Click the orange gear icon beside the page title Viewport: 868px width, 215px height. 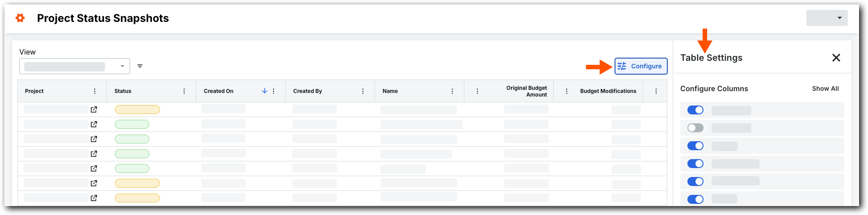20,18
